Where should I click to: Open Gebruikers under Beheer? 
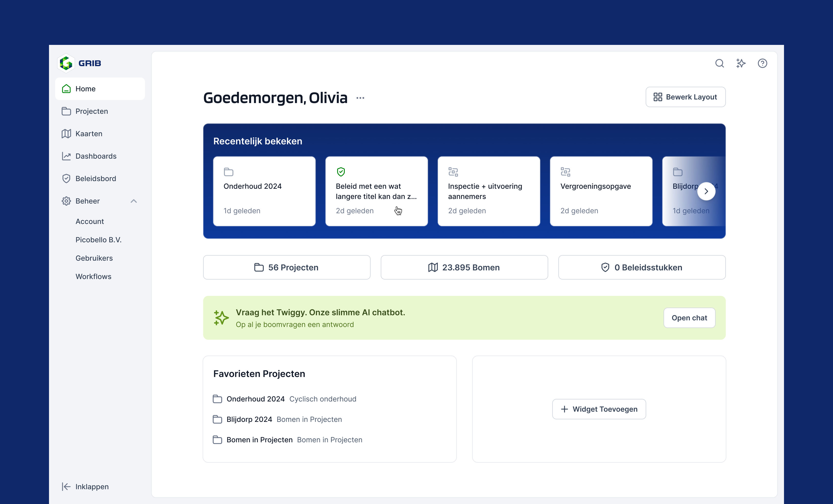click(94, 258)
